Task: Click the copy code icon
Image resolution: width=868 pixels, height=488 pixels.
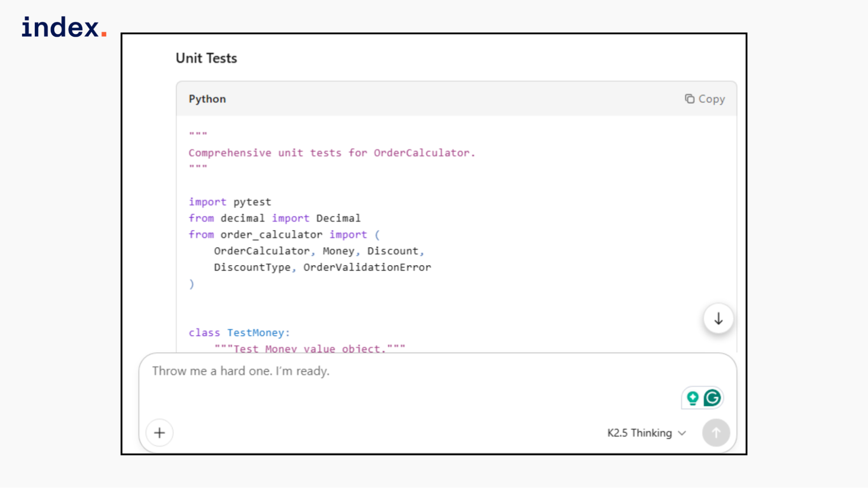Action: pyautogui.click(x=690, y=99)
